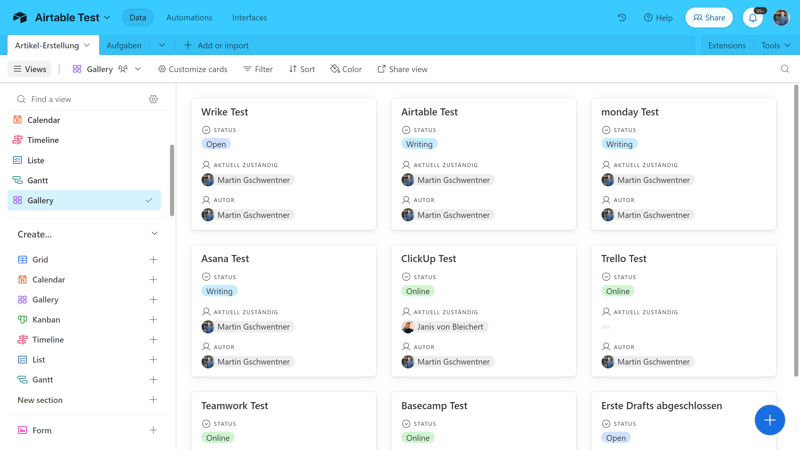The height and width of the screenshot is (450, 800).
Task: Open user profile avatar
Action: click(781, 17)
